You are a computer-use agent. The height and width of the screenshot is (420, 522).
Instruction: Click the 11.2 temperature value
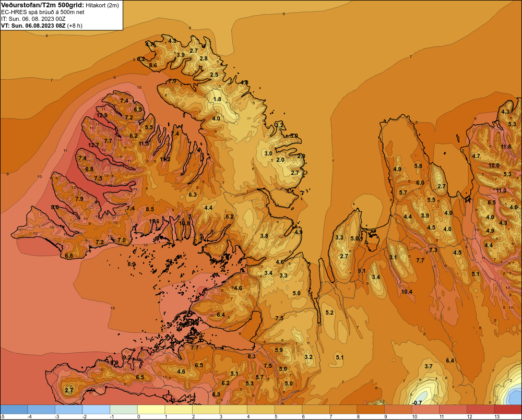point(165,159)
